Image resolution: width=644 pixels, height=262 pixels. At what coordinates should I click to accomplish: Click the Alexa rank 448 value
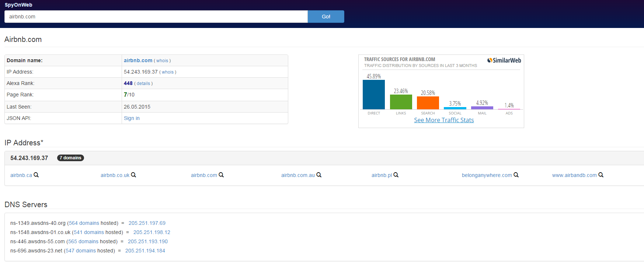coord(128,83)
